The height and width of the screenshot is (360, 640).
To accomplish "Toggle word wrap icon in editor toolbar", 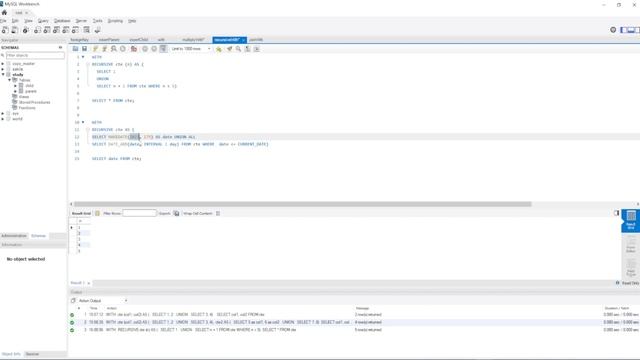I will pyautogui.click(x=256, y=49).
